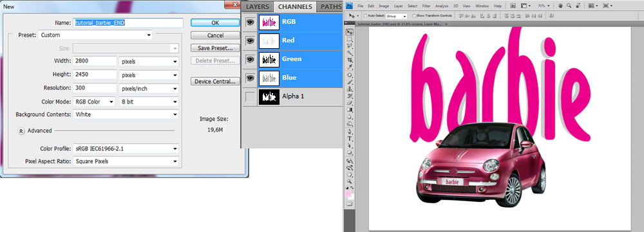Select the Lasso tool
Image resolution: width=644 pixels, height=232 pixels.
click(x=350, y=46)
